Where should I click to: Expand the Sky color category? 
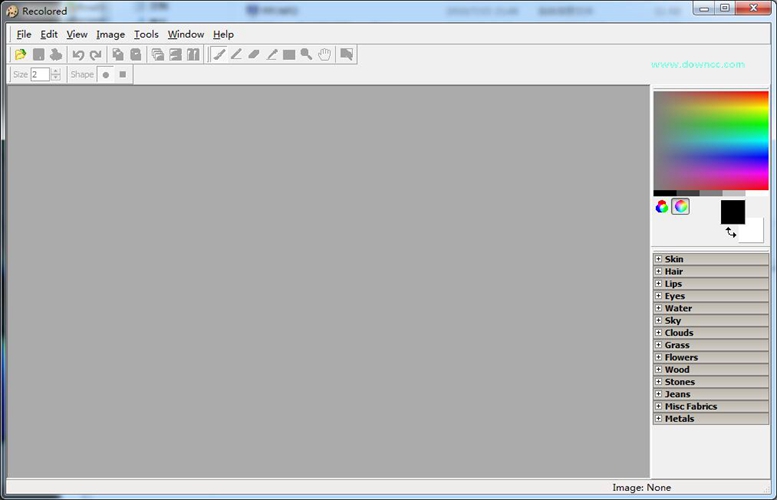[x=658, y=320]
